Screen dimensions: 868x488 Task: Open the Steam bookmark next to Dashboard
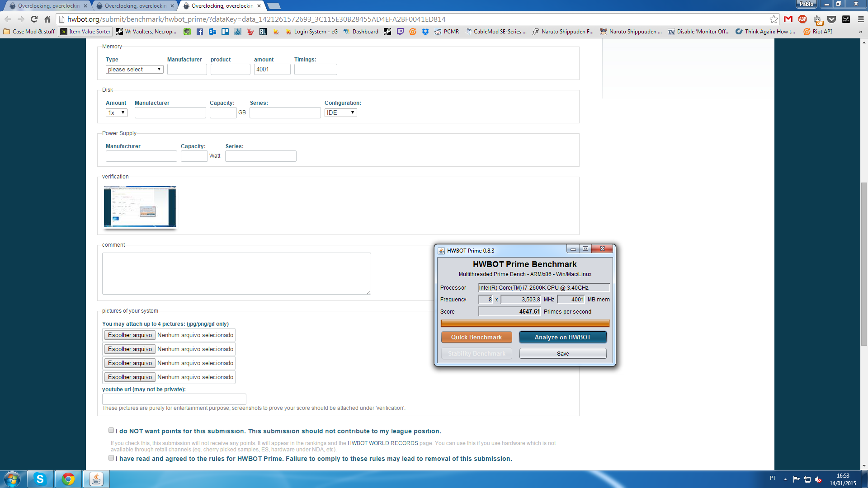click(387, 32)
